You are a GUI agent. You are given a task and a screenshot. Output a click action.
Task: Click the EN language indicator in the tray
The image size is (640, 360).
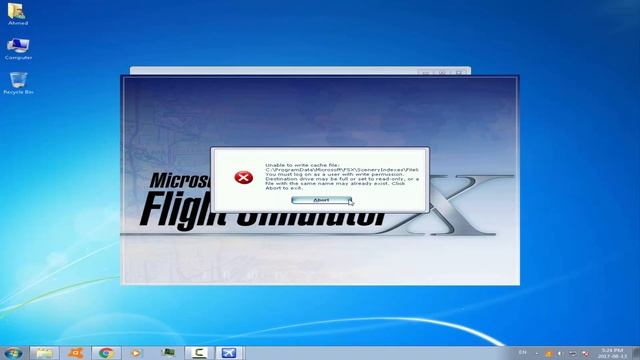[x=522, y=352]
